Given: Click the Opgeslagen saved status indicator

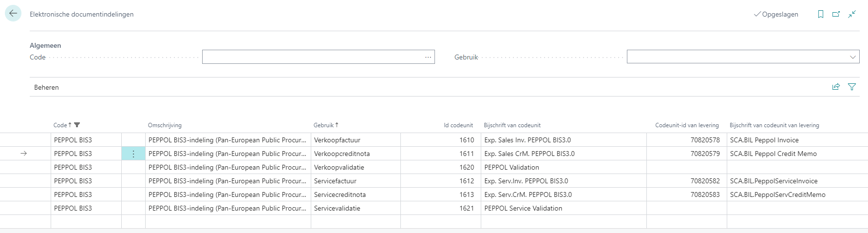Looking at the screenshot, I should tap(776, 14).
